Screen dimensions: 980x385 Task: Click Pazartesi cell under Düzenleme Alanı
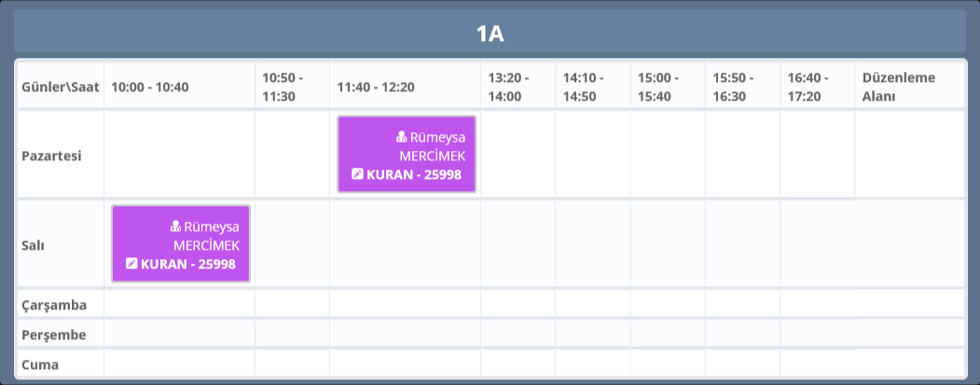coord(909,155)
